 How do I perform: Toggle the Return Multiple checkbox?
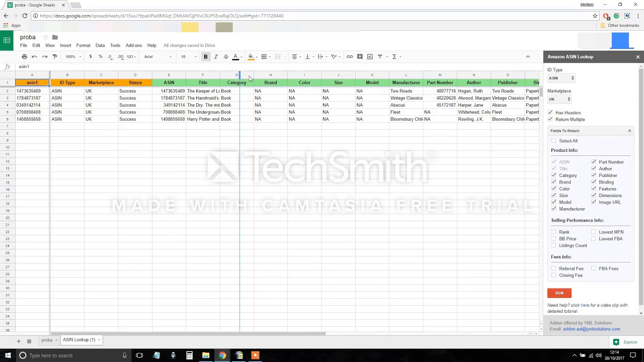click(x=550, y=120)
